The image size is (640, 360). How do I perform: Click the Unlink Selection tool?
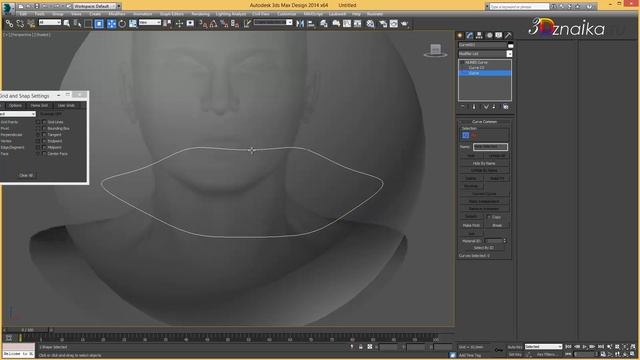tap(20, 24)
